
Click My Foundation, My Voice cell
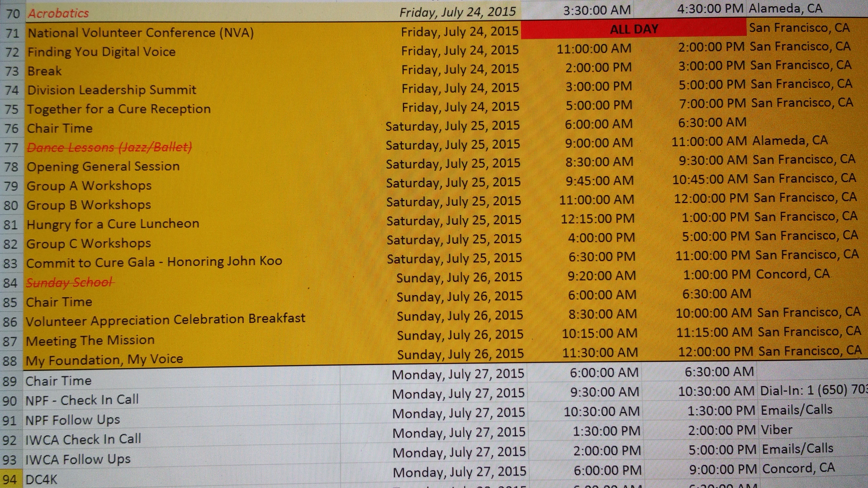[104, 360]
